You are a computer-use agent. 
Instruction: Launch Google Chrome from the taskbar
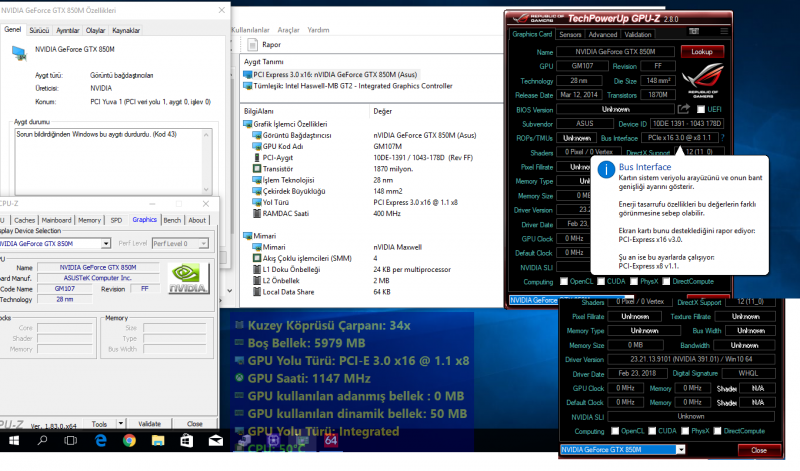pos(129,440)
